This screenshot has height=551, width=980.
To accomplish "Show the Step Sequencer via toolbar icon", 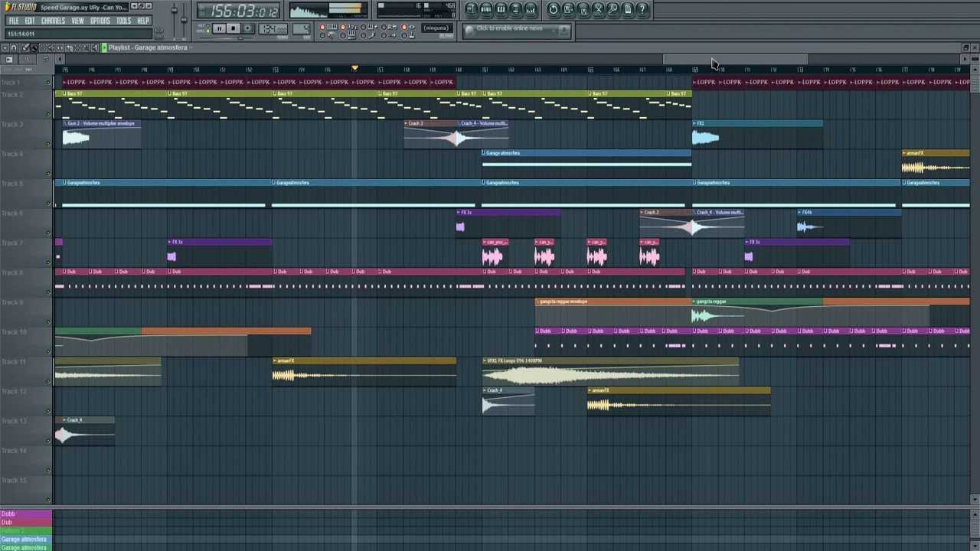I will point(486,9).
